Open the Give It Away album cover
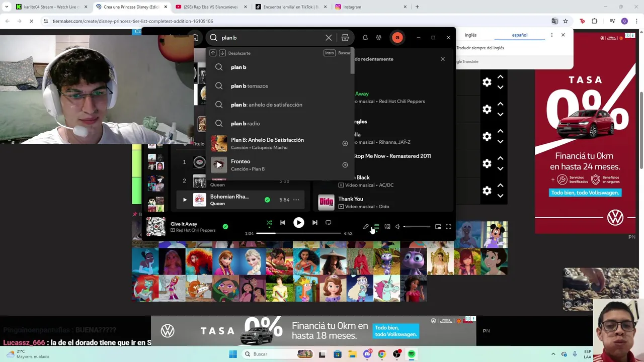The image size is (644, 362). point(155,227)
